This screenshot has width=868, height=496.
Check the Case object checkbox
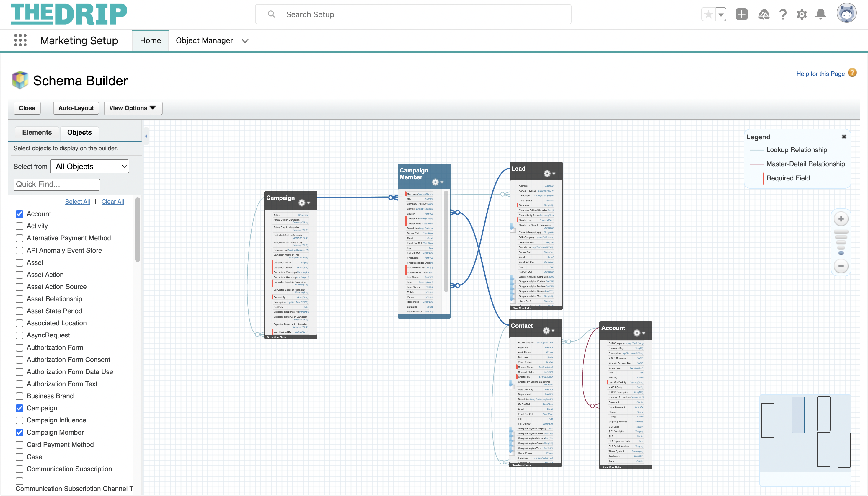(19, 457)
